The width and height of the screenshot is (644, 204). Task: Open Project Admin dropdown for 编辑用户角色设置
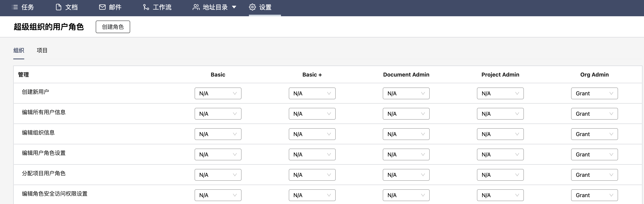[500, 154]
